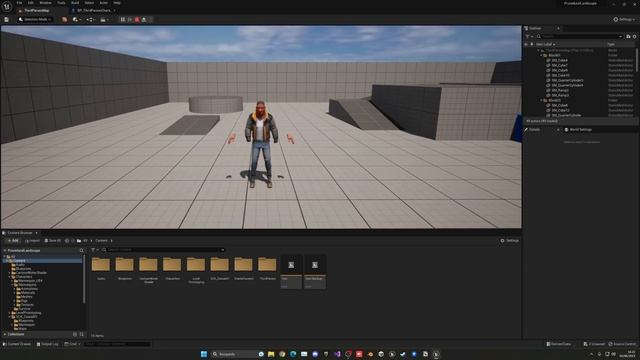The height and width of the screenshot is (360, 640).
Task: Open the Cmd console type dropdown
Action: pos(72,344)
